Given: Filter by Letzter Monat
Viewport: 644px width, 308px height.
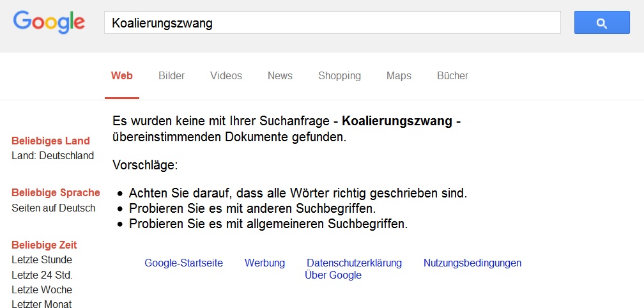Looking at the screenshot, I should 42,304.
